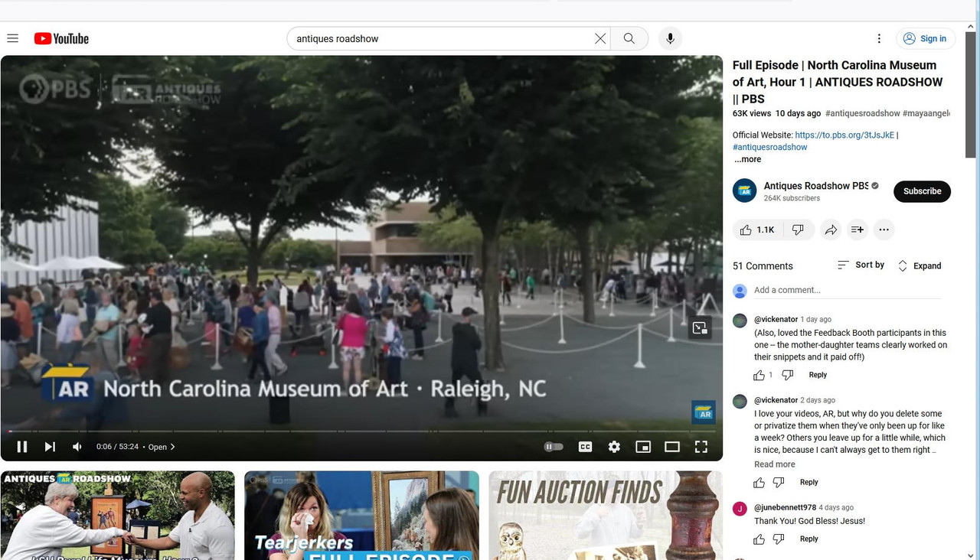Click the 0:06 / 53:24 time display
The image size is (980, 560).
pyautogui.click(x=117, y=447)
